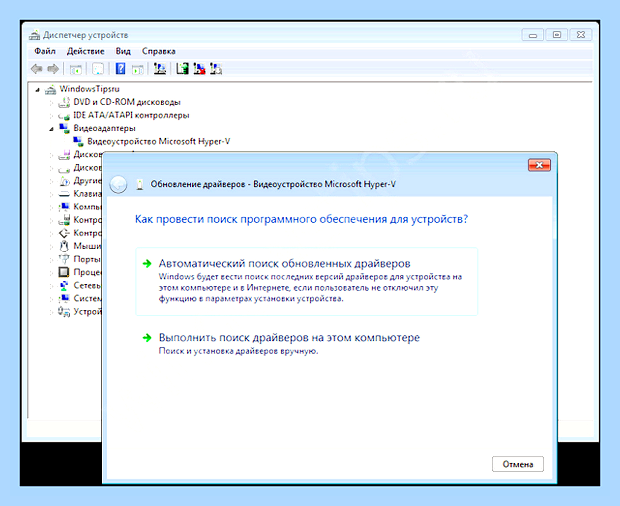Expand the Сетевы adapters node
This screenshot has width=620, height=506.
coord(51,285)
